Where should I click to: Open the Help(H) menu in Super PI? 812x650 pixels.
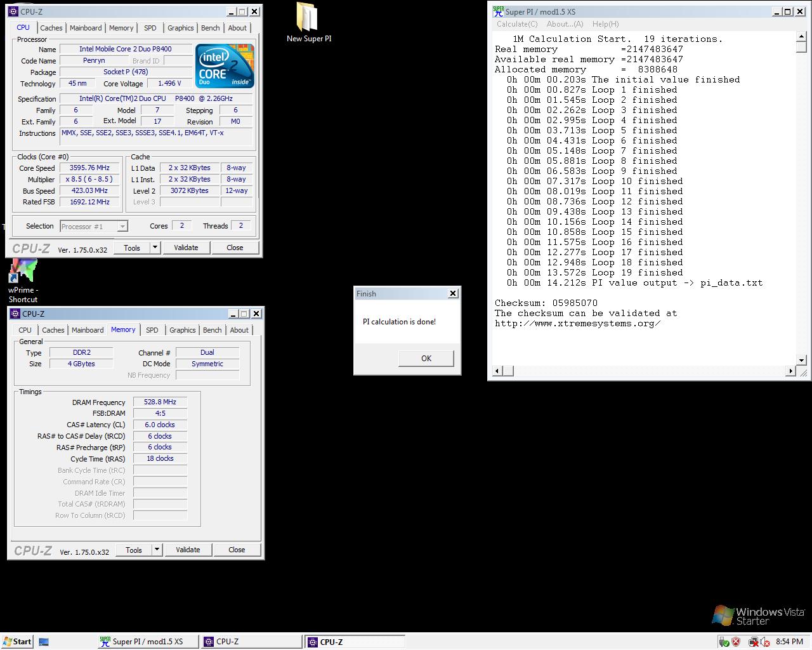(605, 24)
